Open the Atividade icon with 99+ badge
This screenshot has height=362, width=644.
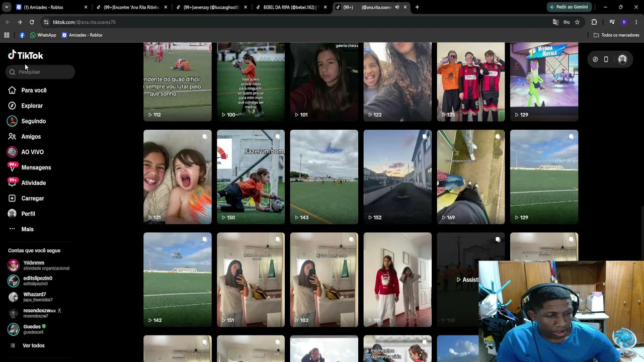tap(12, 183)
